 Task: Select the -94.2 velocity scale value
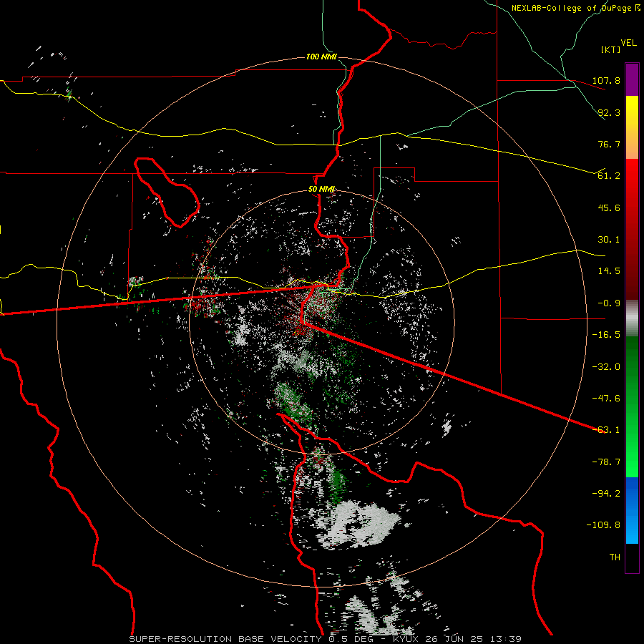606,493
